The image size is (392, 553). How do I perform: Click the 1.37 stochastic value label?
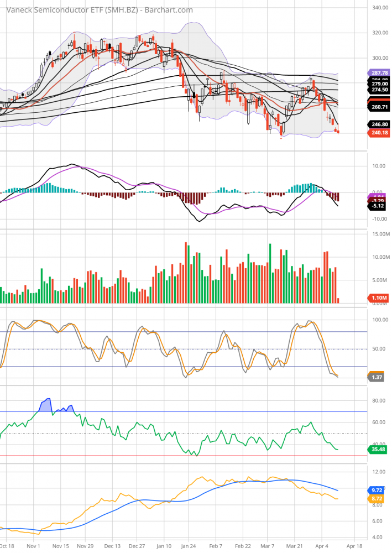coord(377,377)
